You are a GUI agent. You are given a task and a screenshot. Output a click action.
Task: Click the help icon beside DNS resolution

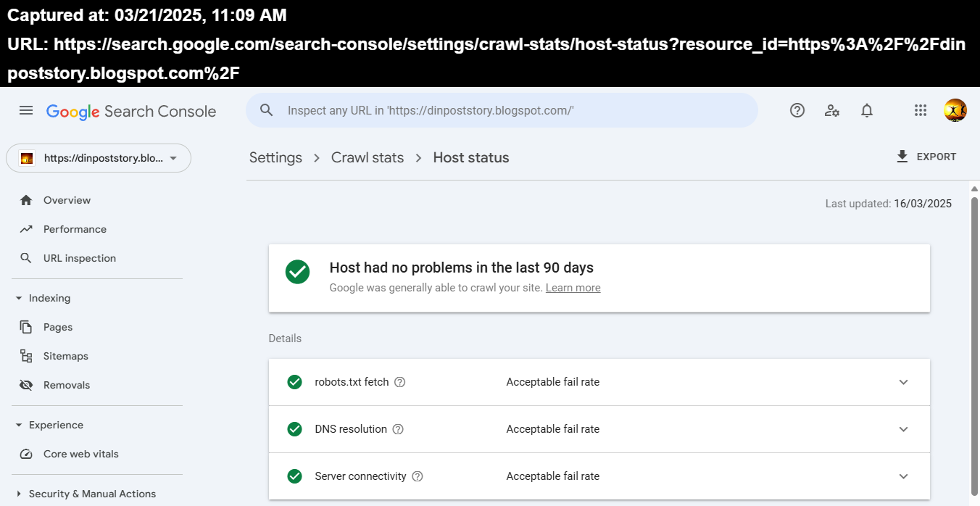tap(398, 429)
